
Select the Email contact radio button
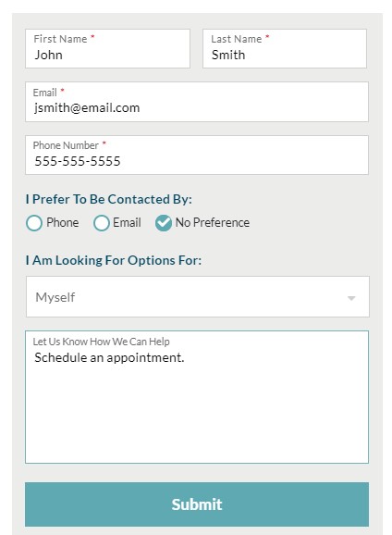[x=102, y=223]
